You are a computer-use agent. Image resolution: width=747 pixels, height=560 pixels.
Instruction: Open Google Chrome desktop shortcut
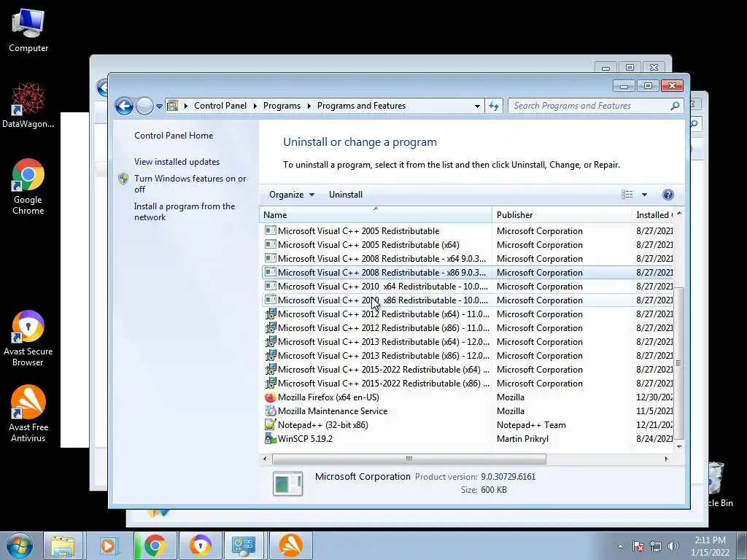coord(28,187)
